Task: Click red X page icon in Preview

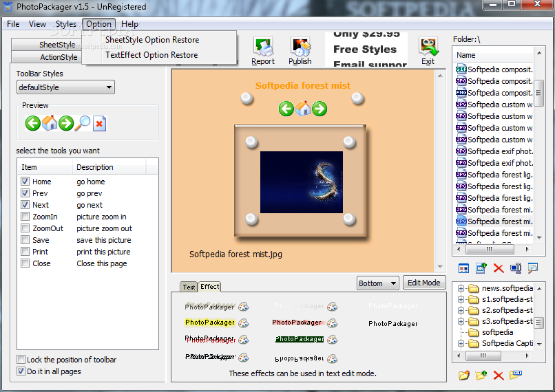Action: pyautogui.click(x=99, y=123)
